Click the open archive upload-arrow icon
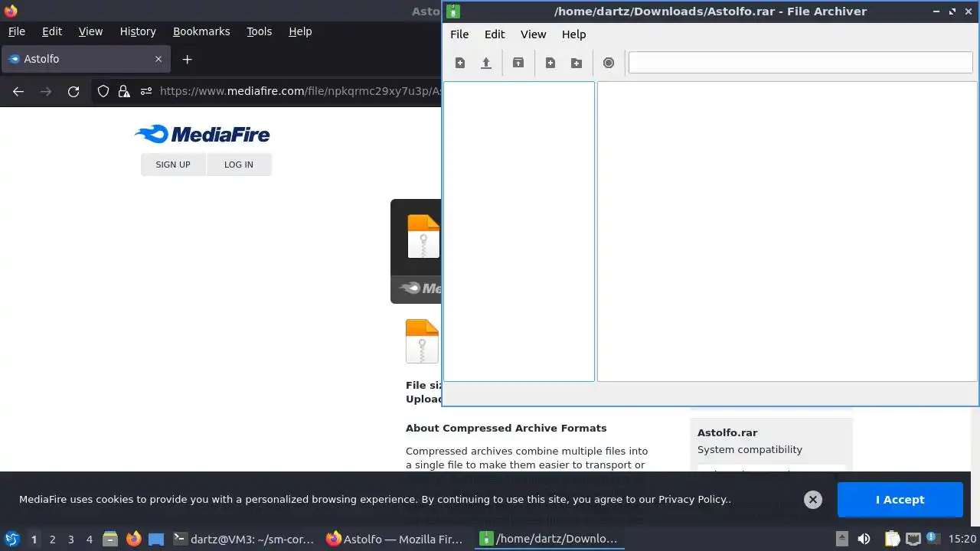Screen dimensions: 980x551 (x=486, y=63)
